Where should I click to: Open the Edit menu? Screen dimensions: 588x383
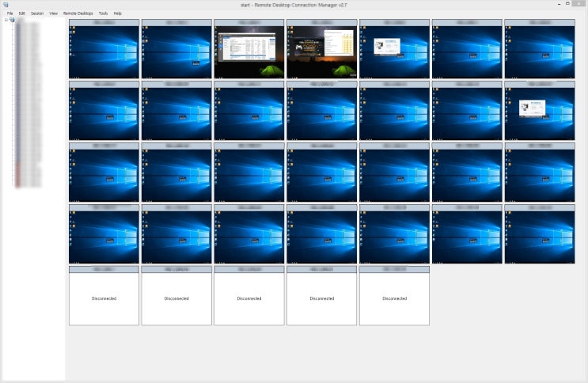click(x=21, y=13)
